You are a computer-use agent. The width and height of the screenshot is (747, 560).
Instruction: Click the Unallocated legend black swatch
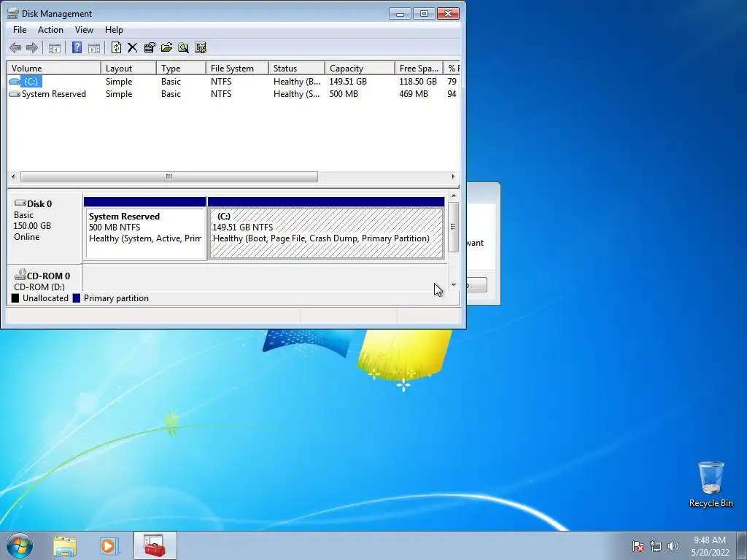(15, 298)
